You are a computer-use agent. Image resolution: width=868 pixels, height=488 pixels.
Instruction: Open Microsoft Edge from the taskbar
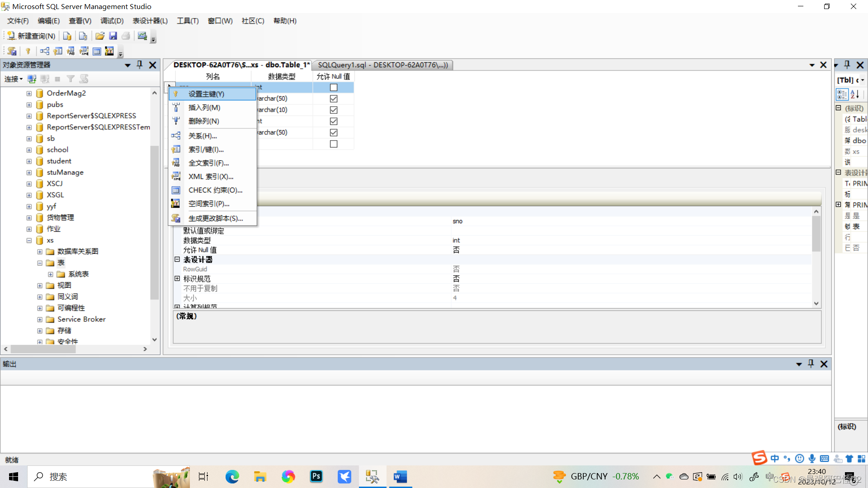pos(232,477)
